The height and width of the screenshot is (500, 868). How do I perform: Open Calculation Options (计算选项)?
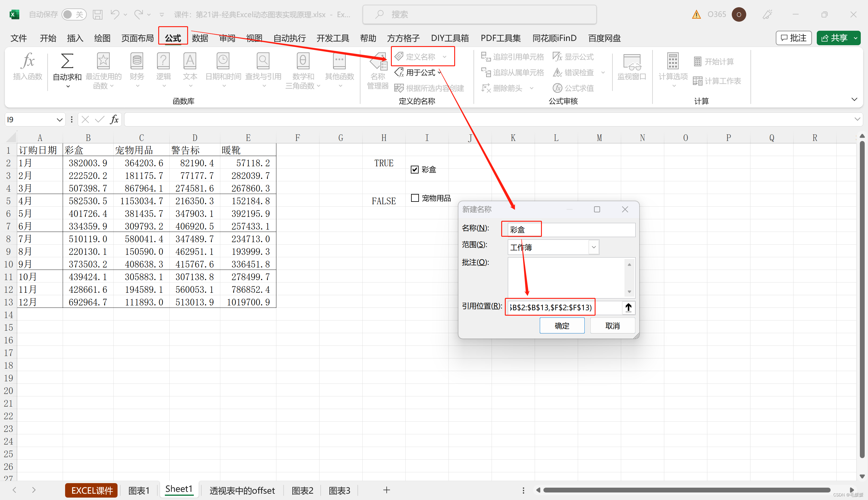(x=673, y=70)
